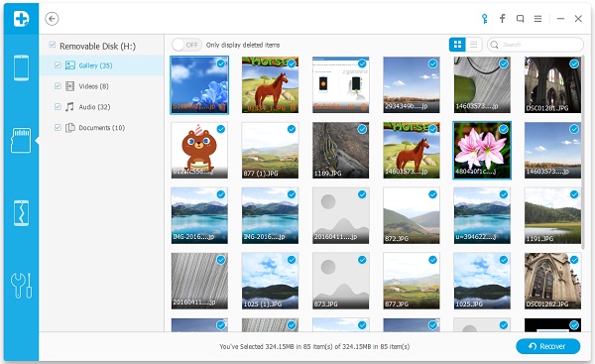Select the SD card recovery sidebar icon

(21, 141)
